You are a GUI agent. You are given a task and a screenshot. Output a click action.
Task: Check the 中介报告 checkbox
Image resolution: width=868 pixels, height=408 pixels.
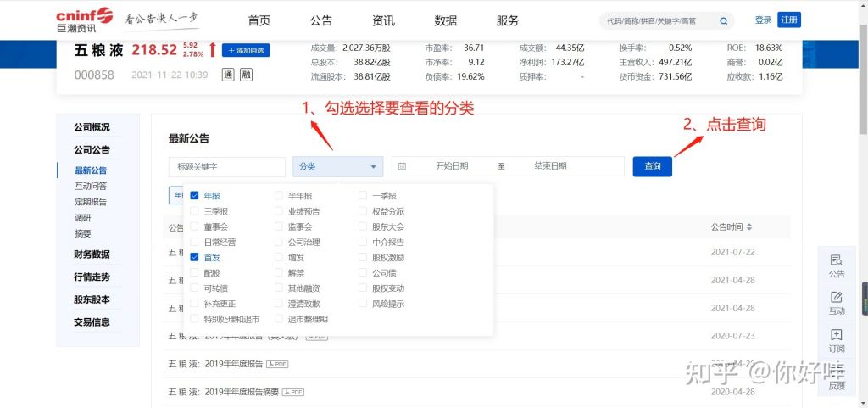pyautogui.click(x=363, y=242)
